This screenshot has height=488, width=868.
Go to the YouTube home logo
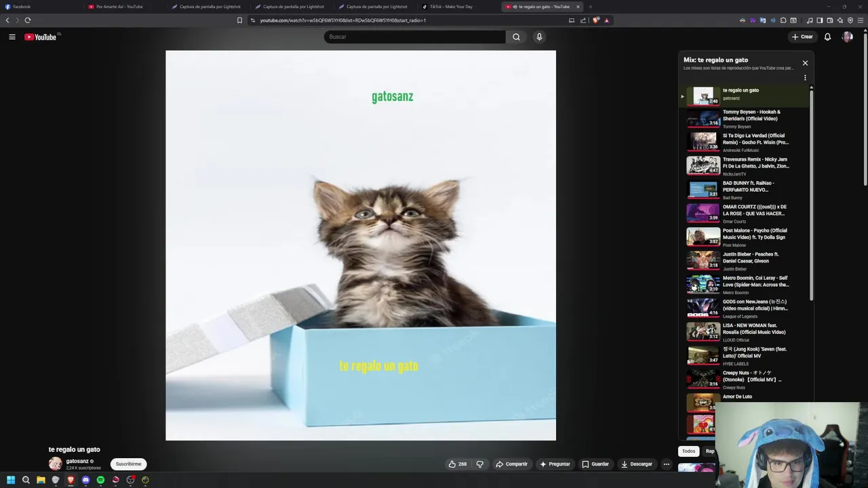pyautogui.click(x=42, y=37)
